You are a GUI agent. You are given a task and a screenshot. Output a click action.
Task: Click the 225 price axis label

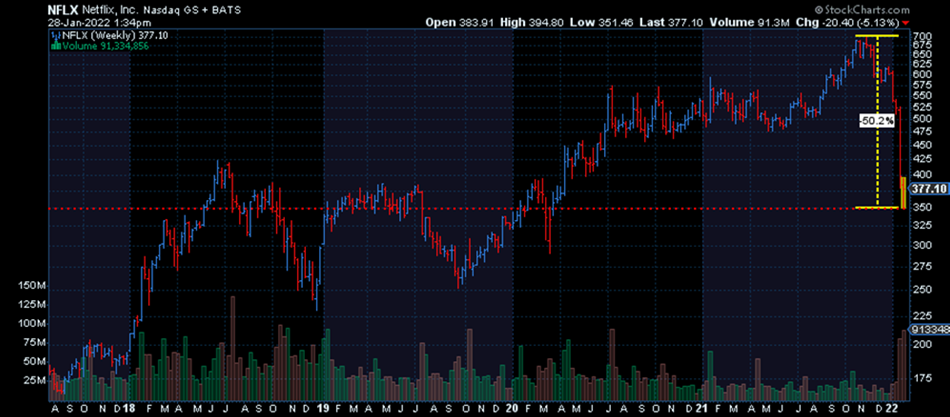(x=920, y=316)
